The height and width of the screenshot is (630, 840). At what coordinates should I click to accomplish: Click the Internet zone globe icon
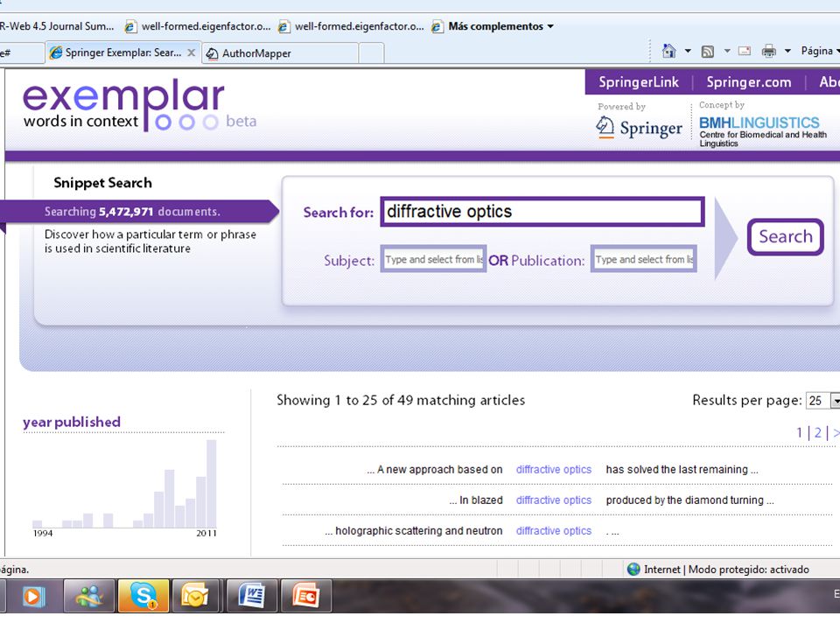point(633,569)
